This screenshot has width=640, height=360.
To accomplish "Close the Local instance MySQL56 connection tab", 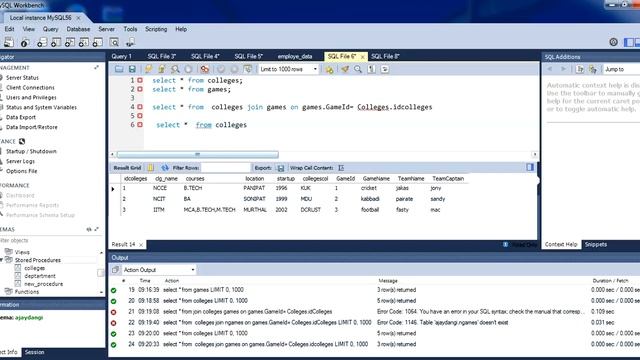I will click(x=78, y=18).
